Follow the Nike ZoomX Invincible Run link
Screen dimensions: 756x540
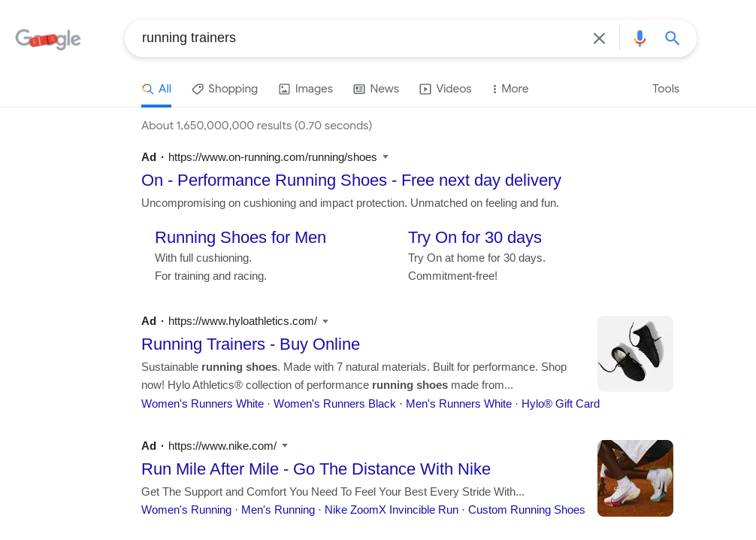coord(392,510)
